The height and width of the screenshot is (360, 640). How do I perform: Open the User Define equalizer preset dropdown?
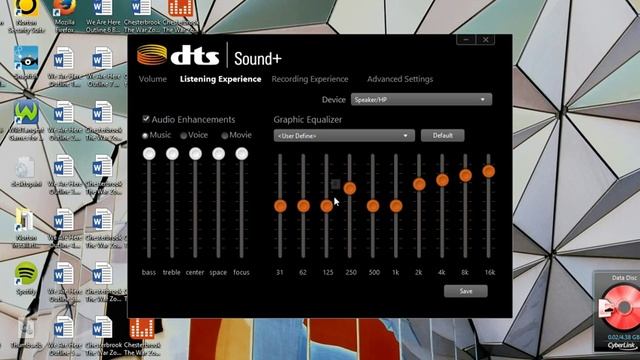click(344, 136)
